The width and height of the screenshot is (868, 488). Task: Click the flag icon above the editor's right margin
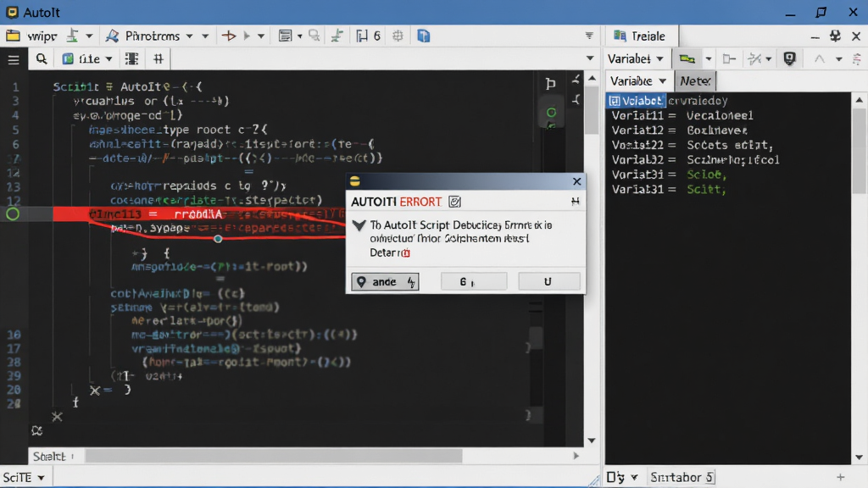coord(550,84)
